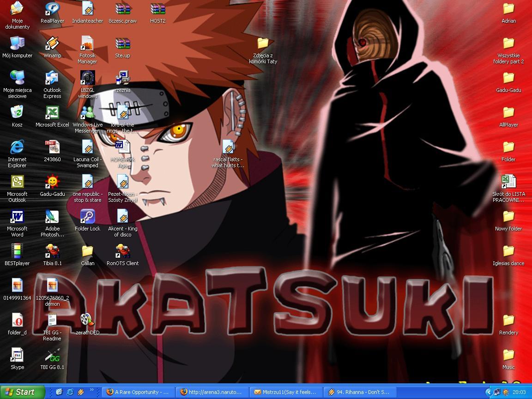Select Wszystkie foldery part 2 folder
The width and height of the screenshot is (532, 399).
tap(508, 43)
